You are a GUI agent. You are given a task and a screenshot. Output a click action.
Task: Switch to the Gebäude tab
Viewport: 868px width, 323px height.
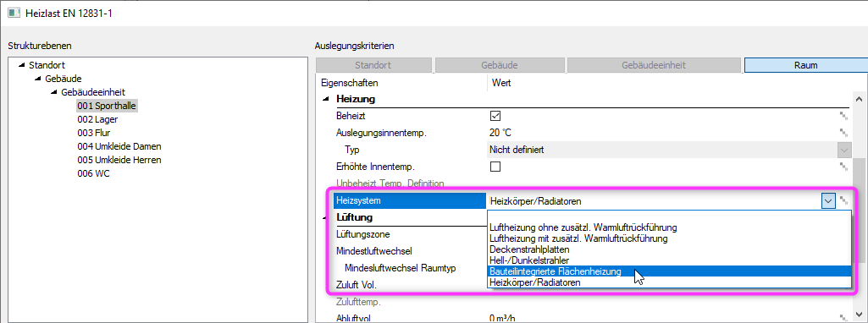click(x=500, y=65)
